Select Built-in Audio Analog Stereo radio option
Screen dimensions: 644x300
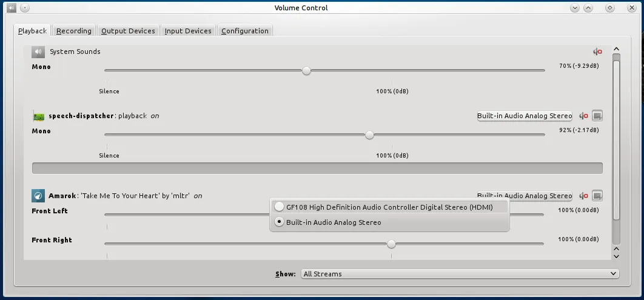pyautogui.click(x=389, y=222)
